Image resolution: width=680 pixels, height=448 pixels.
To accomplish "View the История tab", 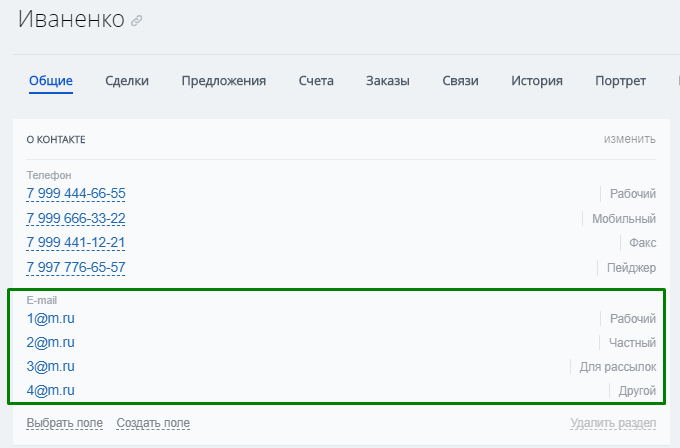I will (x=537, y=81).
